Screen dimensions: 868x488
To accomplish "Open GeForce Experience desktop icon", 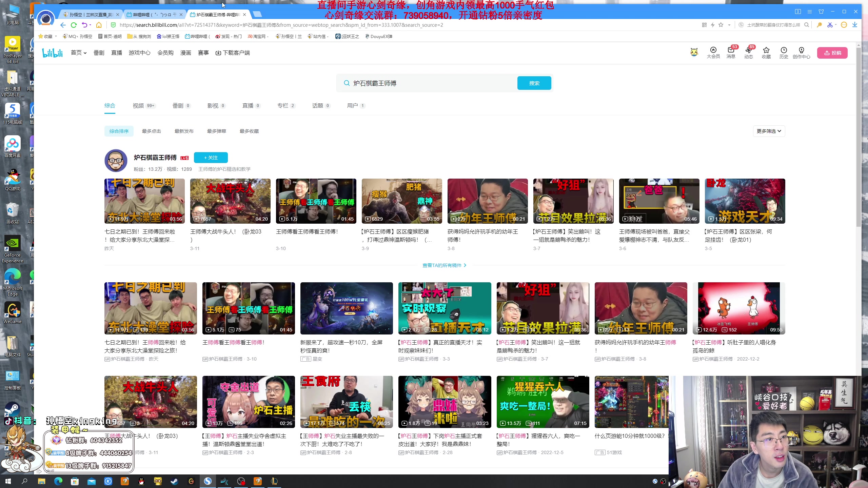I will click(x=13, y=249).
